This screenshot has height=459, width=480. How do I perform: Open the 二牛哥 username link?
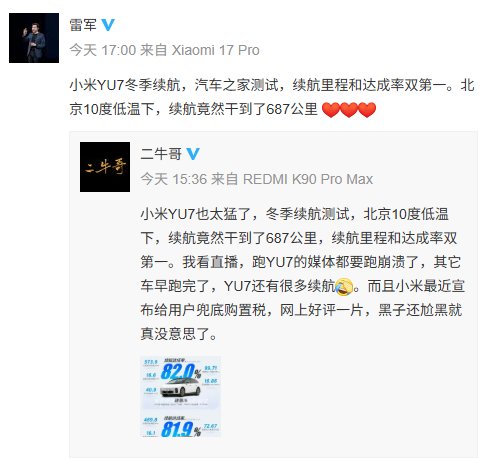[161, 154]
